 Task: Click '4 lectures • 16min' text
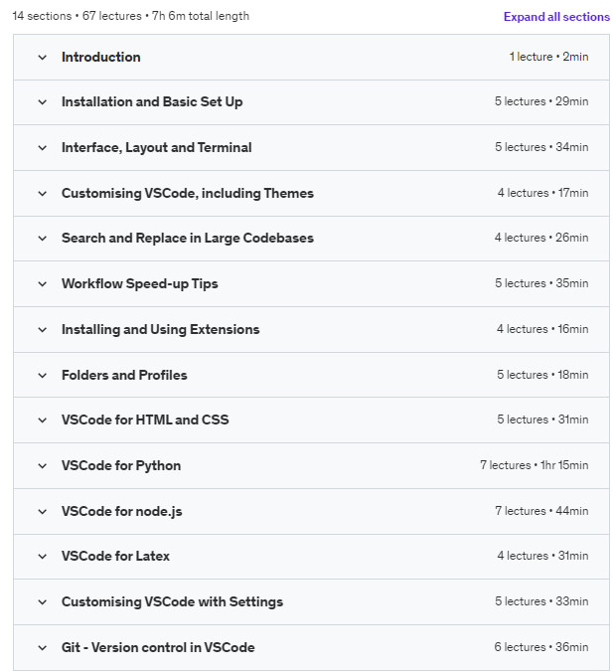[542, 329]
